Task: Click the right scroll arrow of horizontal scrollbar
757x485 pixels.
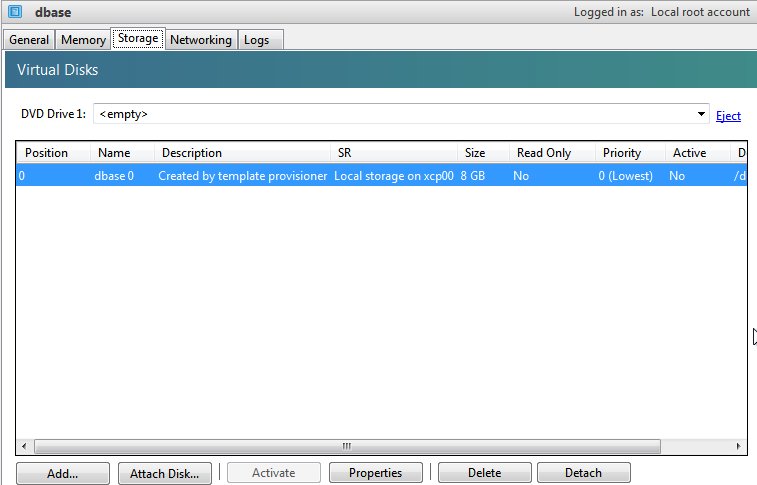Action: pos(738,446)
